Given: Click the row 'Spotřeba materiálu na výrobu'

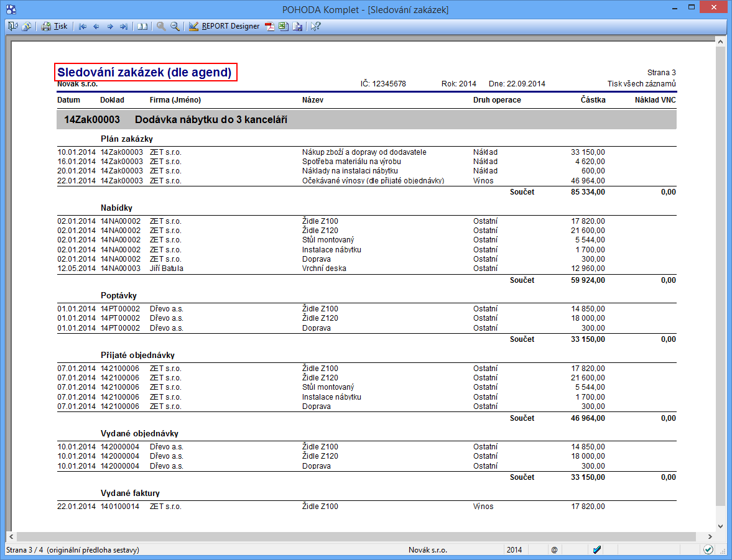Looking at the screenshot, I should click(366, 162).
